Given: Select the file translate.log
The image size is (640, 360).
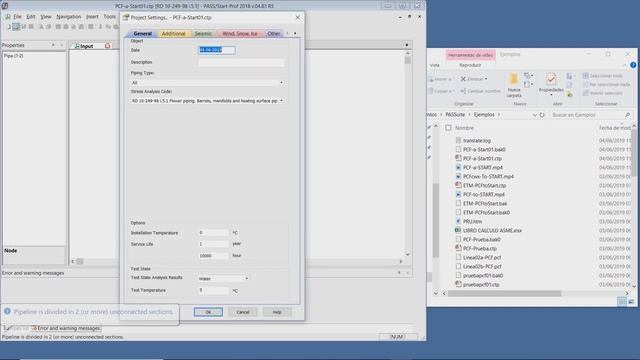Looking at the screenshot, I should (477, 140).
